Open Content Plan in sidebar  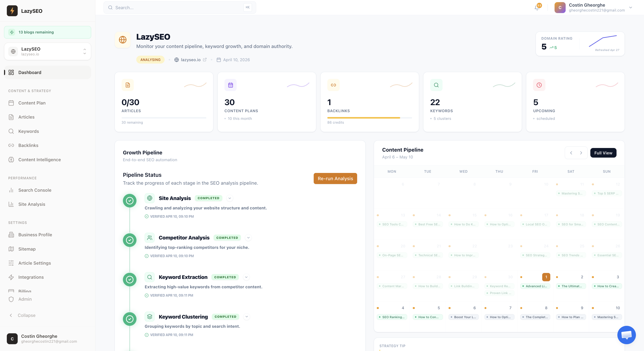47,103
